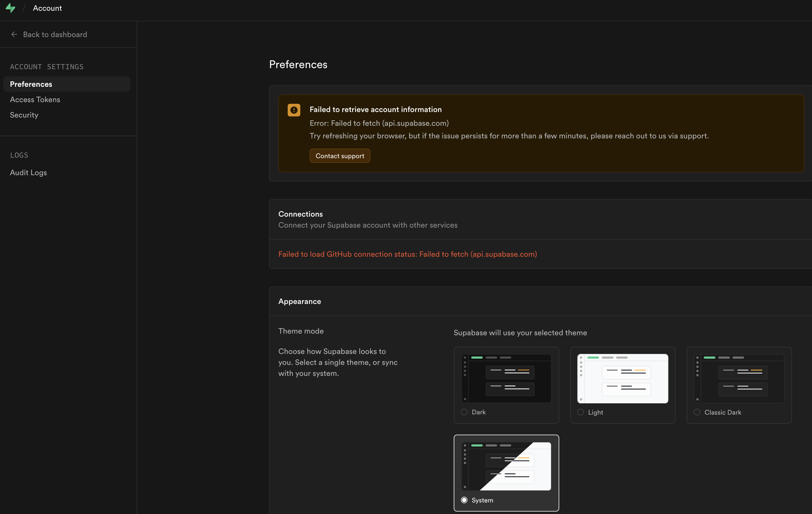Select the Dark theme radio button
This screenshot has width=812, height=514.
pyautogui.click(x=464, y=412)
